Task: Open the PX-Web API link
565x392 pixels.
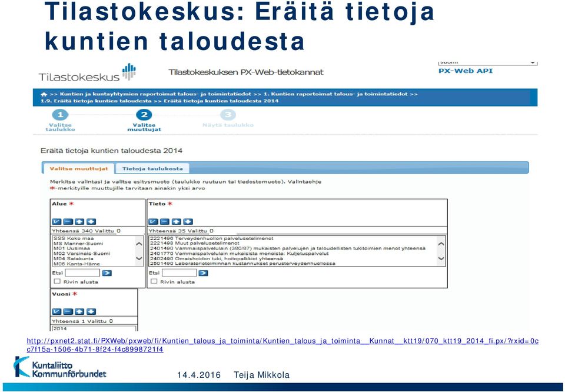Action: tap(466, 71)
